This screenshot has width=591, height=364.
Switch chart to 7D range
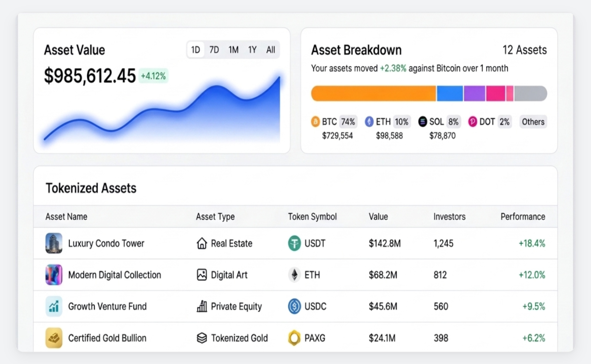pyautogui.click(x=214, y=50)
